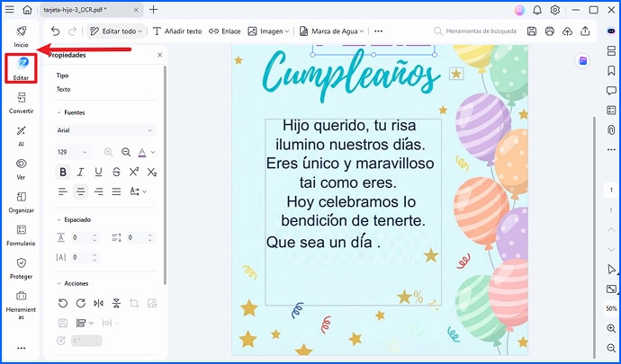Toggle Strikethrough formatting

(116, 172)
